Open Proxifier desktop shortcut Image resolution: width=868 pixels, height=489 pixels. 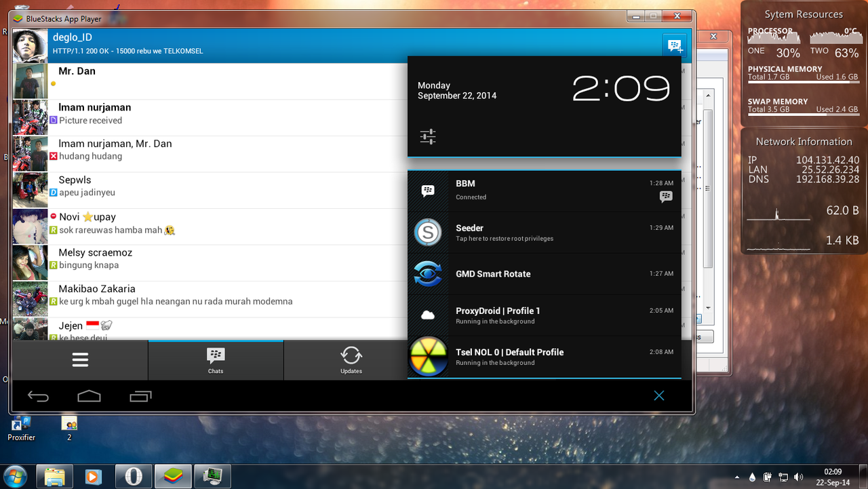[21, 429]
